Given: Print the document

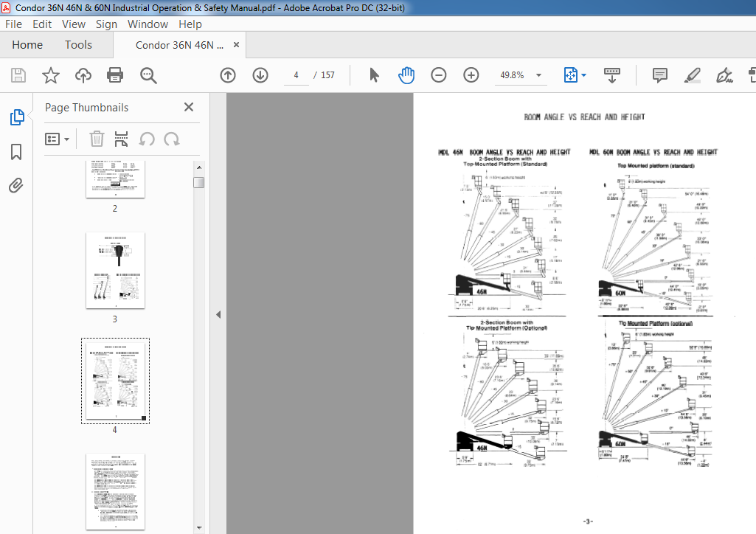Looking at the screenshot, I should pyautogui.click(x=115, y=75).
